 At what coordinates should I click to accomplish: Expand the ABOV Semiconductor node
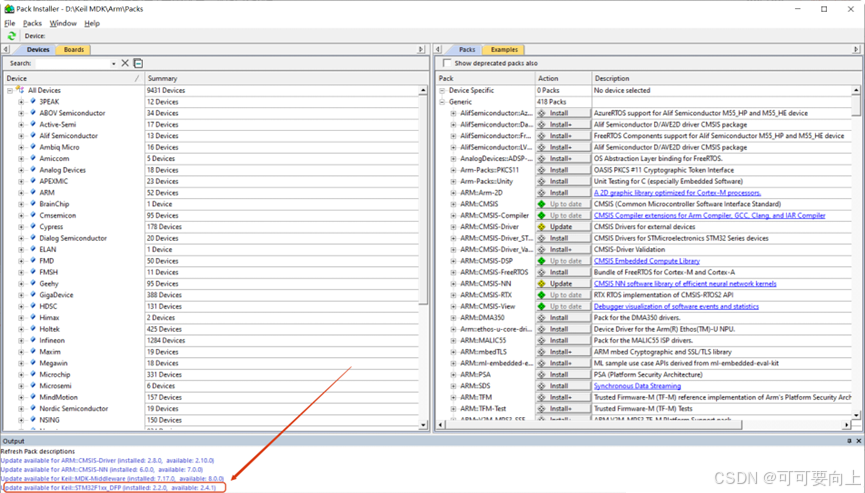21,113
